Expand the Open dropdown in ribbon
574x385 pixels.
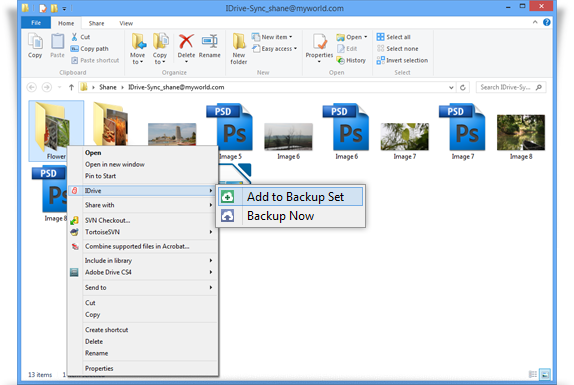(x=352, y=37)
